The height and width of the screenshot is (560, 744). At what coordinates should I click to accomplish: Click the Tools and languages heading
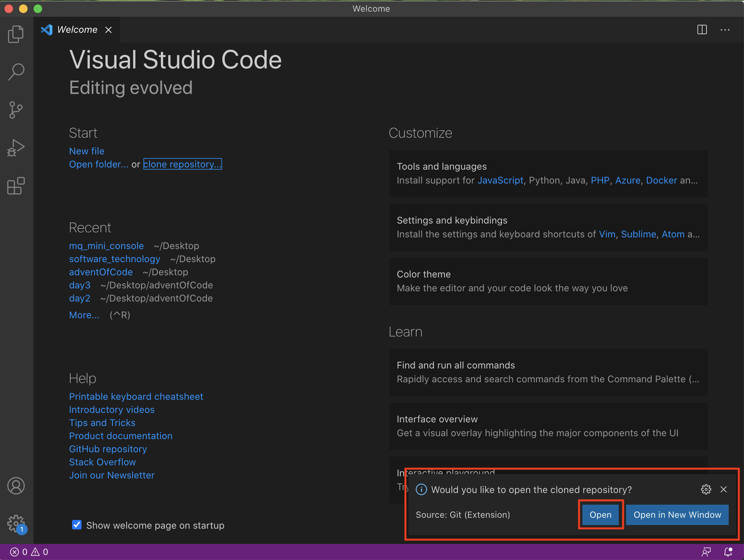(442, 166)
